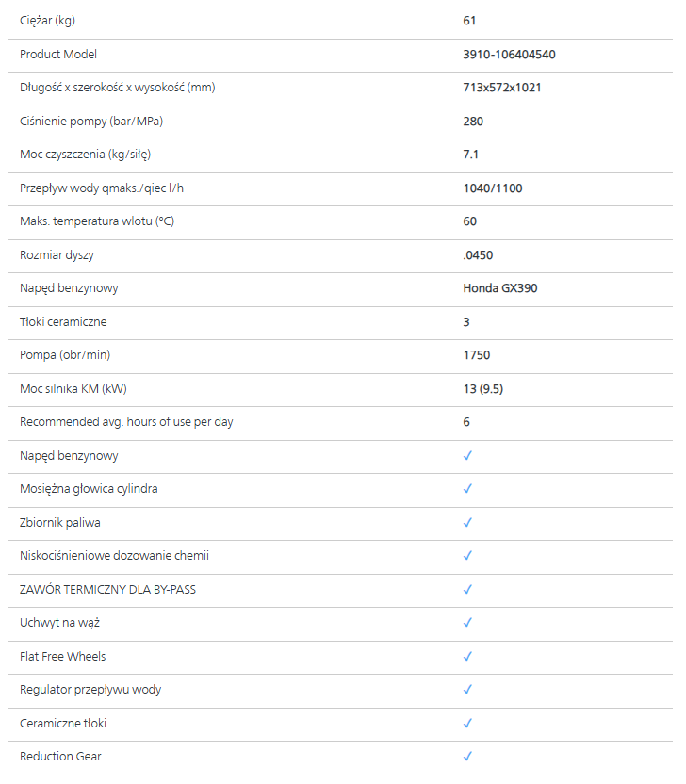Click the Honda GX390 engine value
The height and width of the screenshot is (784, 686).
[x=499, y=288]
